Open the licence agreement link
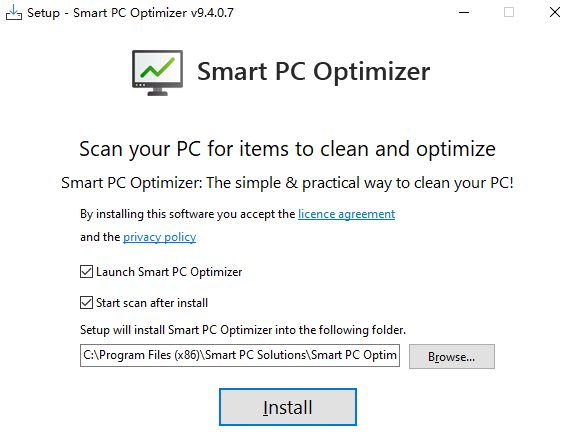The height and width of the screenshot is (435, 576). coord(346,214)
